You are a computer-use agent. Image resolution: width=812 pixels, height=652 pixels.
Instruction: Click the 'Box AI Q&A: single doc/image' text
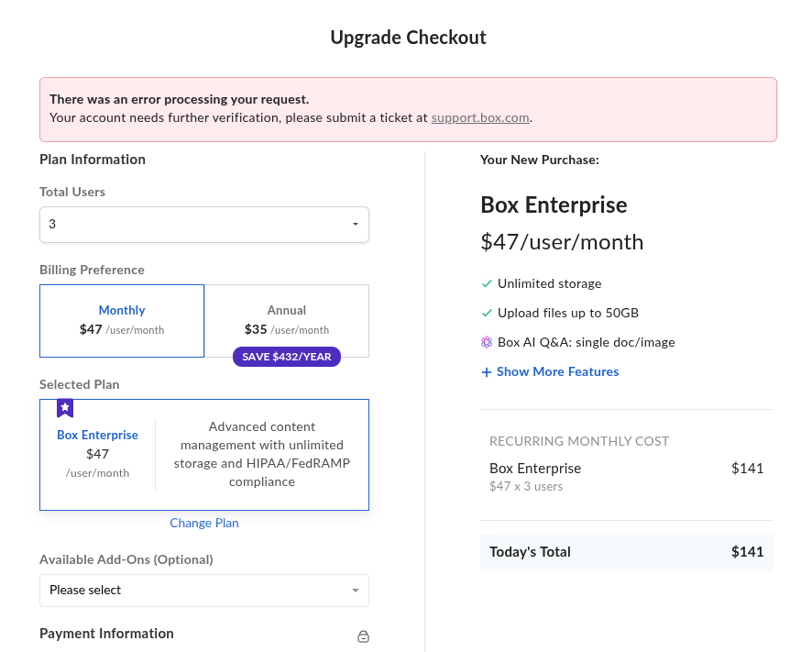click(587, 342)
